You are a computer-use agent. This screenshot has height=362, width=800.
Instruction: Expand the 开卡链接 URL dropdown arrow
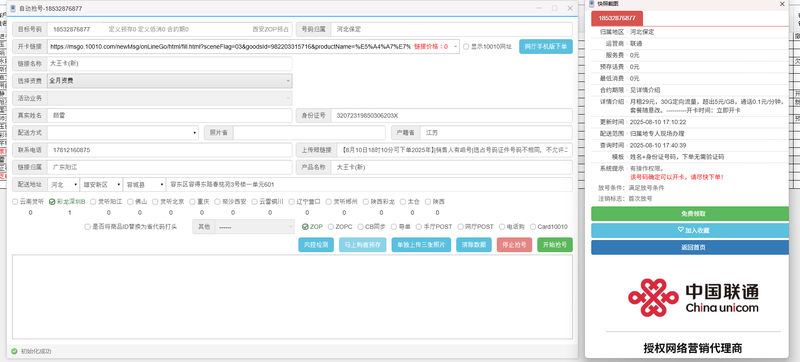(x=455, y=46)
